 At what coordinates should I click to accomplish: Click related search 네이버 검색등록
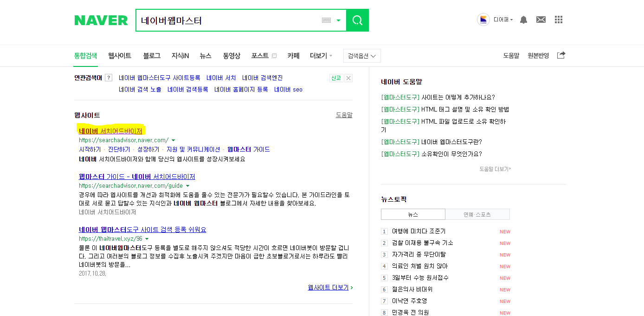point(188,90)
